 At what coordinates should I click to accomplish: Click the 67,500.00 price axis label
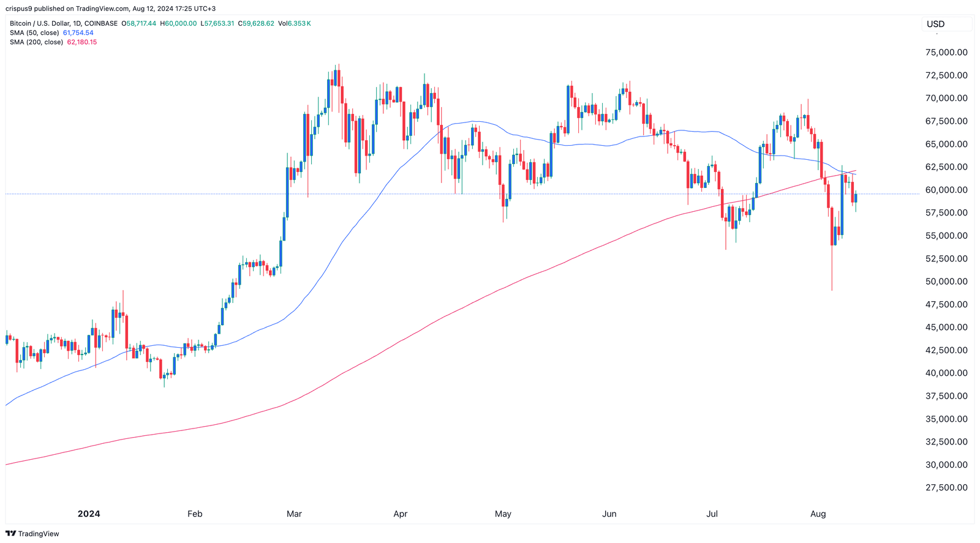click(x=946, y=121)
